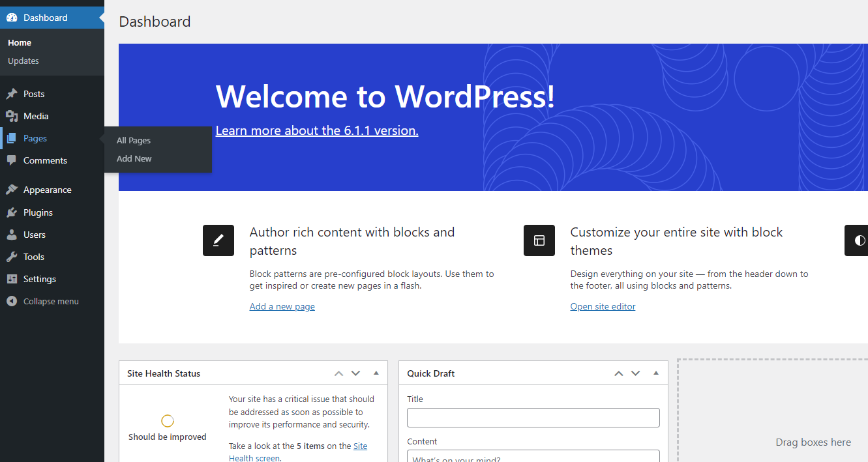Click the Dashboard gauge icon

(x=12, y=18)
